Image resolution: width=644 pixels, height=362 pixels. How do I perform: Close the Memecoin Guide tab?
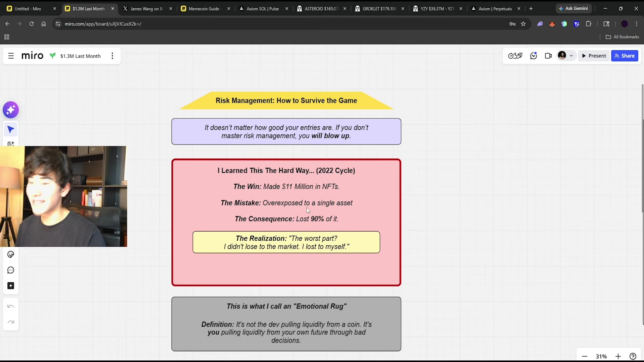229,9
